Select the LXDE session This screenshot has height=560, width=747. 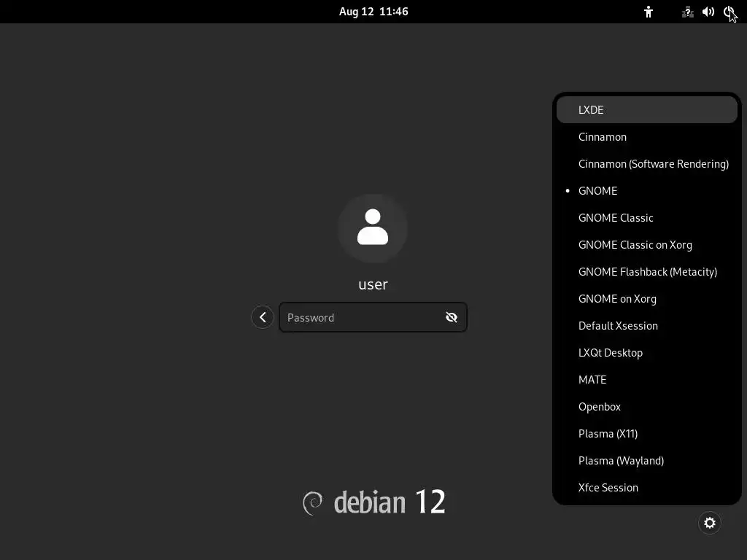tap(646, 110)
